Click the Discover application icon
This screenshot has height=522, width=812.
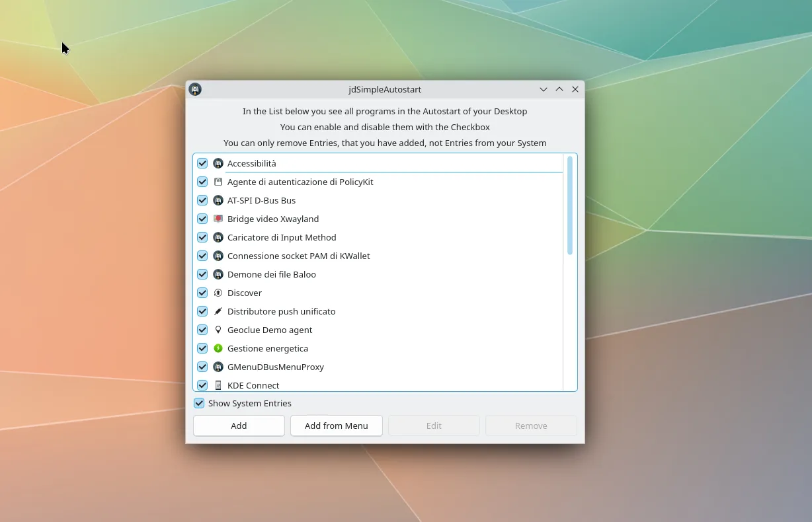click(x=218, y=293)
